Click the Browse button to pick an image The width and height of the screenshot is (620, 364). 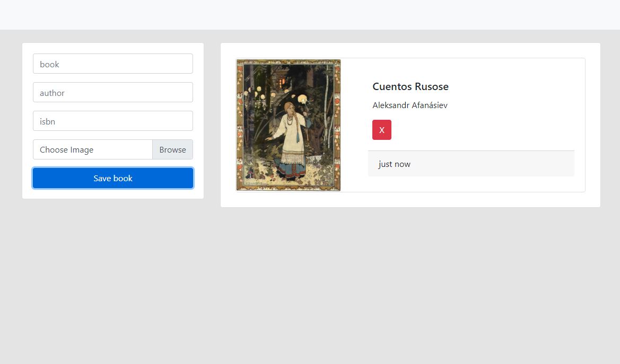172,149
